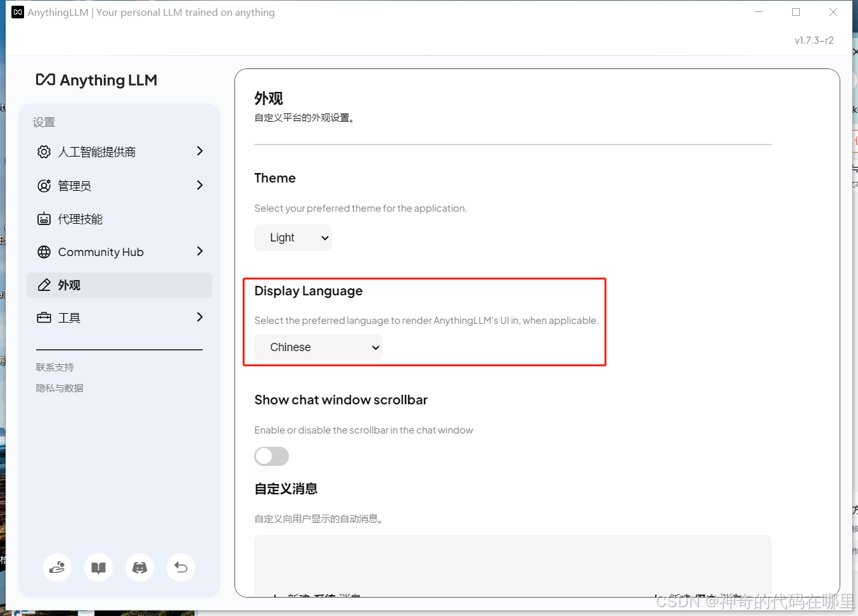Click the AnythingLLM title bar app icon
This screenshot has height=616, width=858.
click(18, 12)
